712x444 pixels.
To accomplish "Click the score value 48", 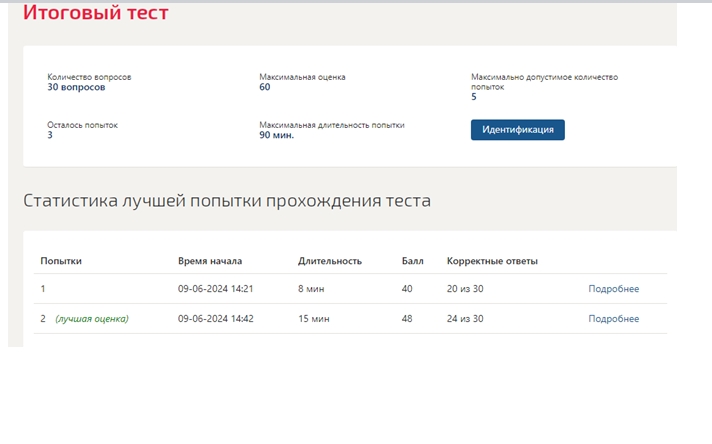I will (x=407, y=319).
